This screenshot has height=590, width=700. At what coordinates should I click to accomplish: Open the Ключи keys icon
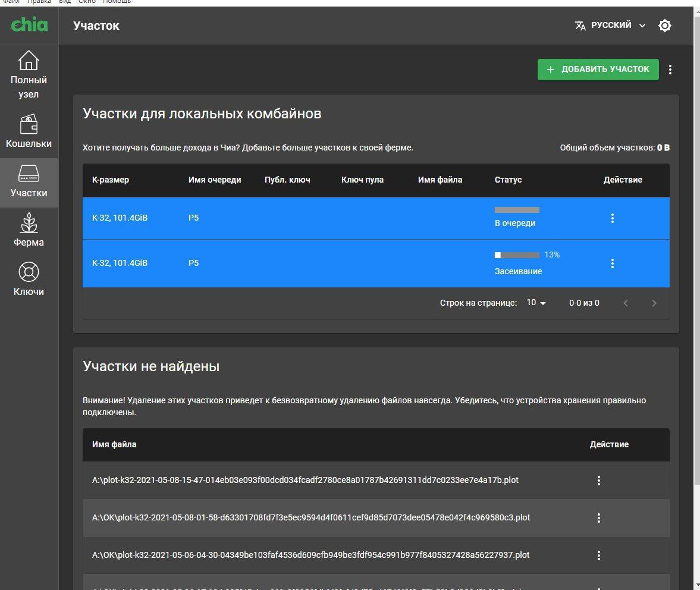pos(29,272)
